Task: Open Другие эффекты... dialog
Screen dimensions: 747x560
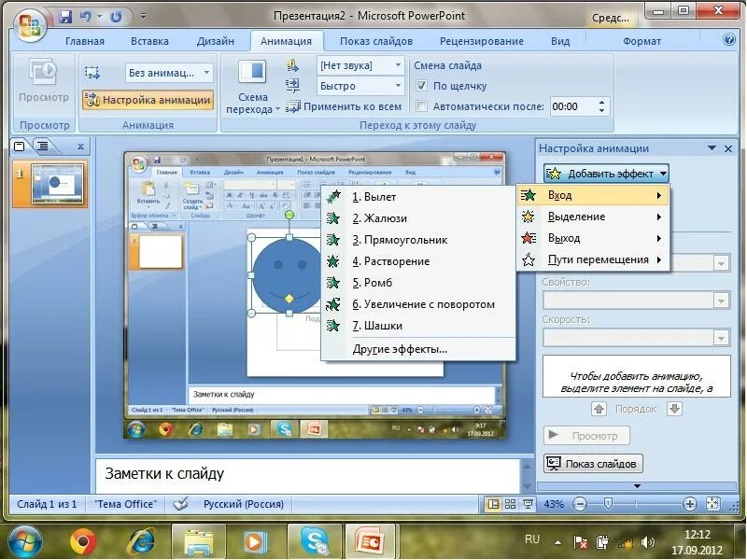Action: pyautogui.click(x=418, y=349)
